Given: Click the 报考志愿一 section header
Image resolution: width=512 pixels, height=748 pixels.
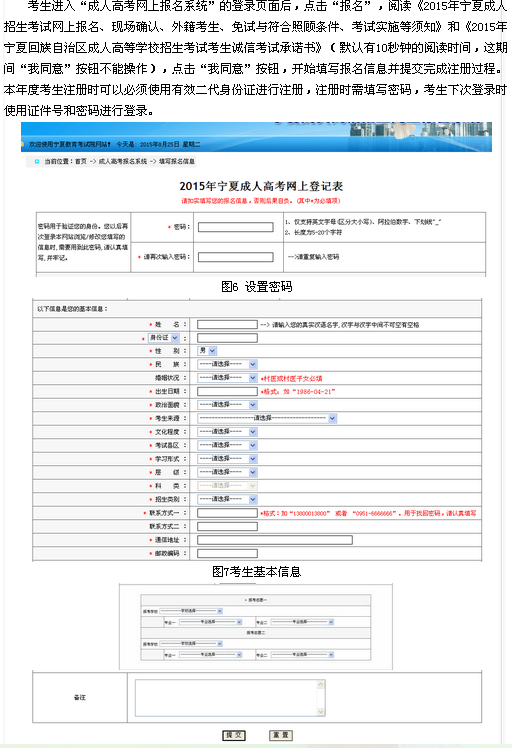Looking at the screenshot, I should click(x=256, y=600).
